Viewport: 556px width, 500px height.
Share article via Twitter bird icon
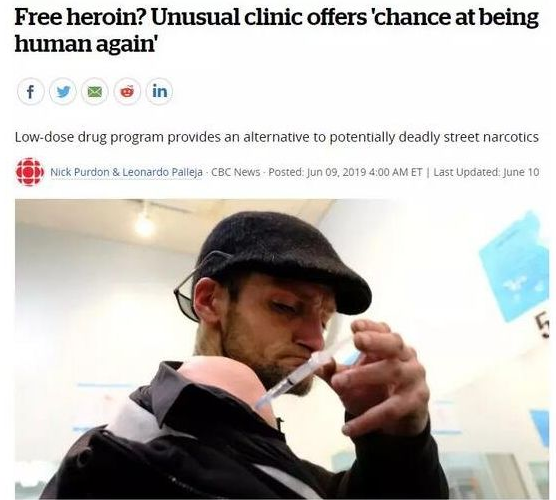pyautogui.click(x=63, y=91)
